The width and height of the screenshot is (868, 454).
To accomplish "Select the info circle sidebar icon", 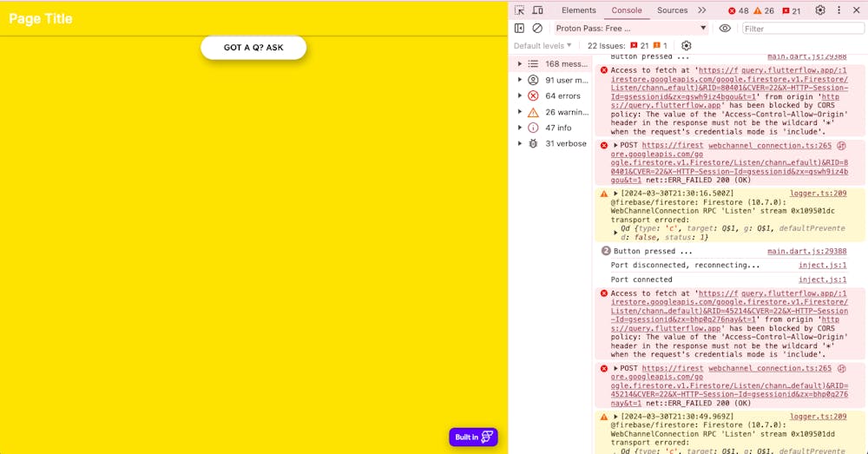I will click(533, 128).
